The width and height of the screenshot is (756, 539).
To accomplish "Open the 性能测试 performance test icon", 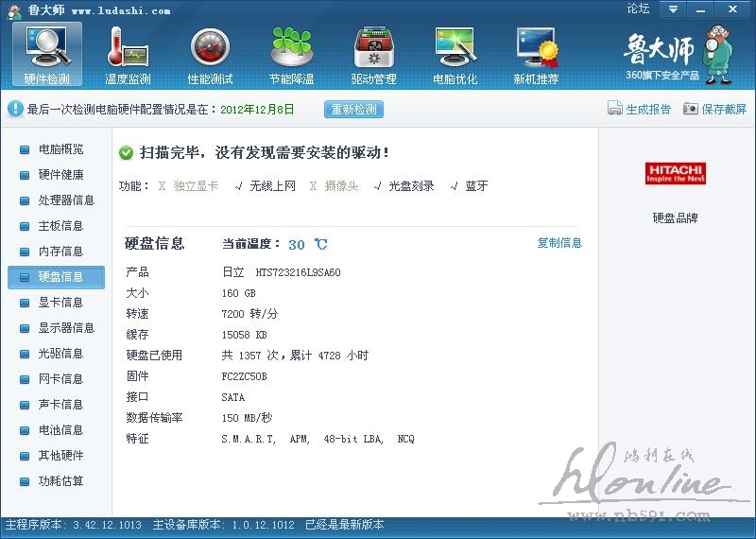I will [210, 47].
